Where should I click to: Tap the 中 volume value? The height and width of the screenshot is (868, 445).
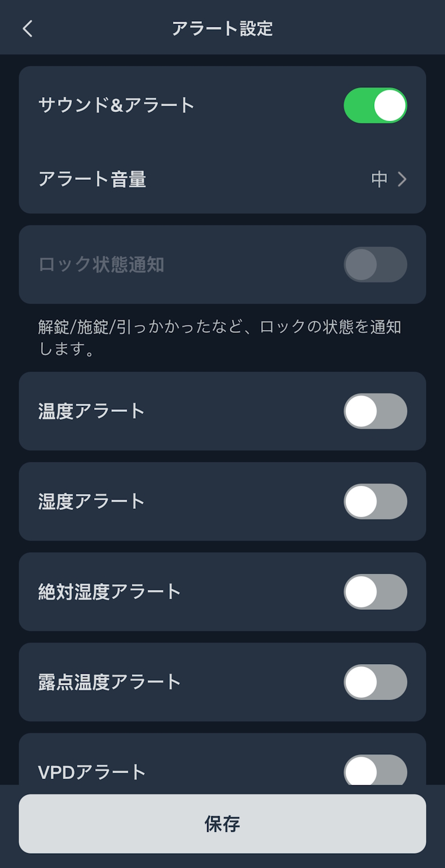(379, 179)
